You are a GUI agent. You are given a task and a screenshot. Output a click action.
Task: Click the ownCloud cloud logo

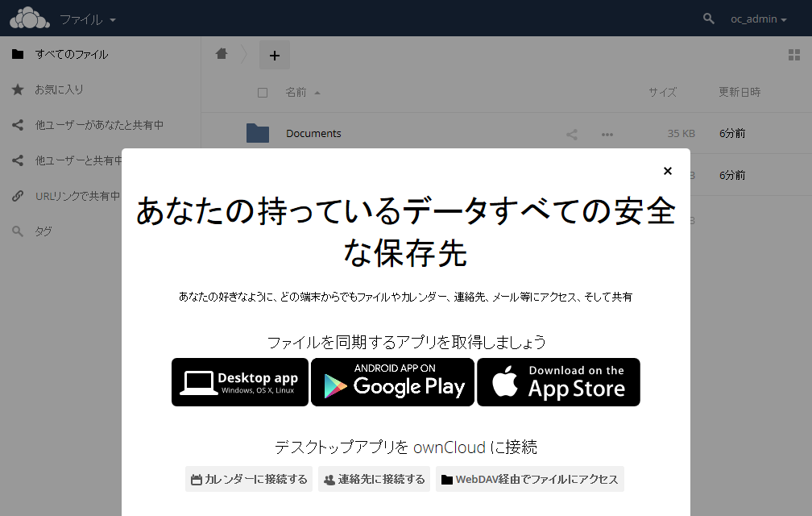click(x=30, y=18)
